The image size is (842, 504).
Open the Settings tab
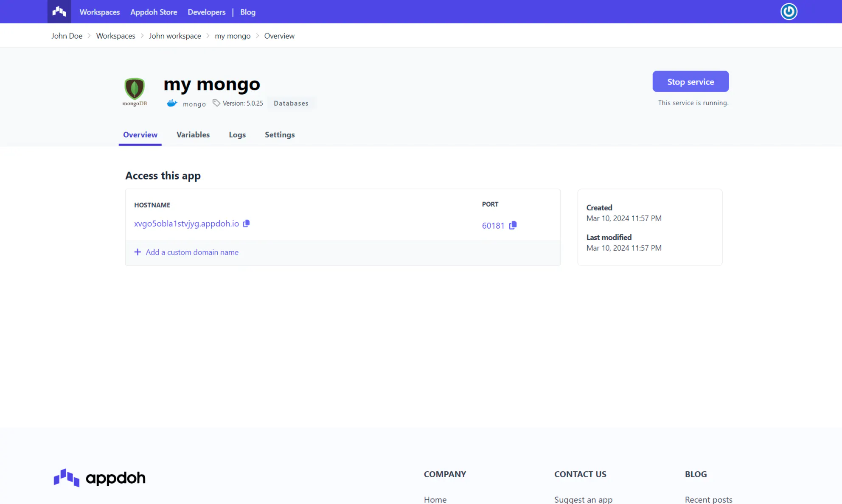click(280, 134)
